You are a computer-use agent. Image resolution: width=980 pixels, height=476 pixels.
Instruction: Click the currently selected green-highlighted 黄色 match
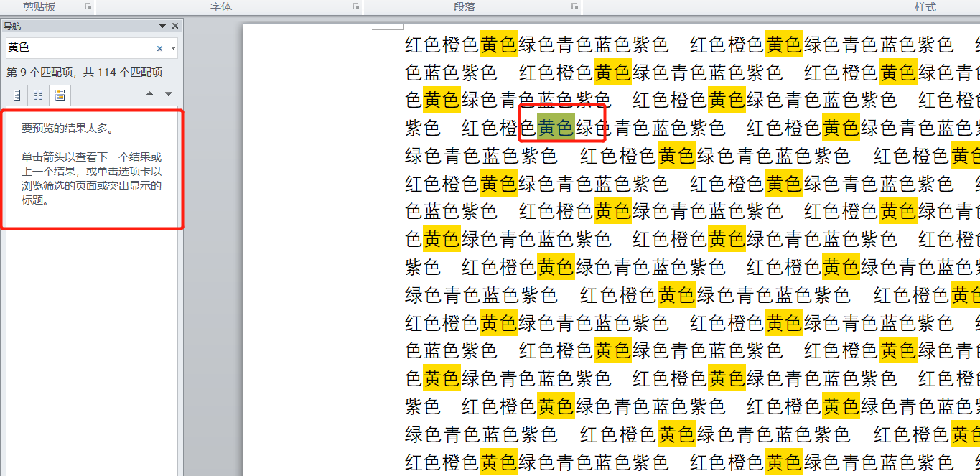click(556, 128)
